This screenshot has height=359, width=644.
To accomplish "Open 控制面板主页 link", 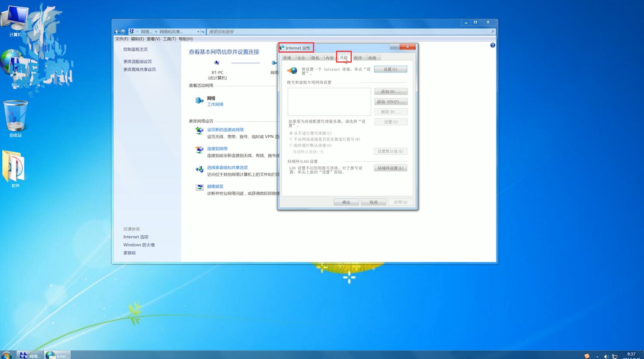I will coord(136,50).
